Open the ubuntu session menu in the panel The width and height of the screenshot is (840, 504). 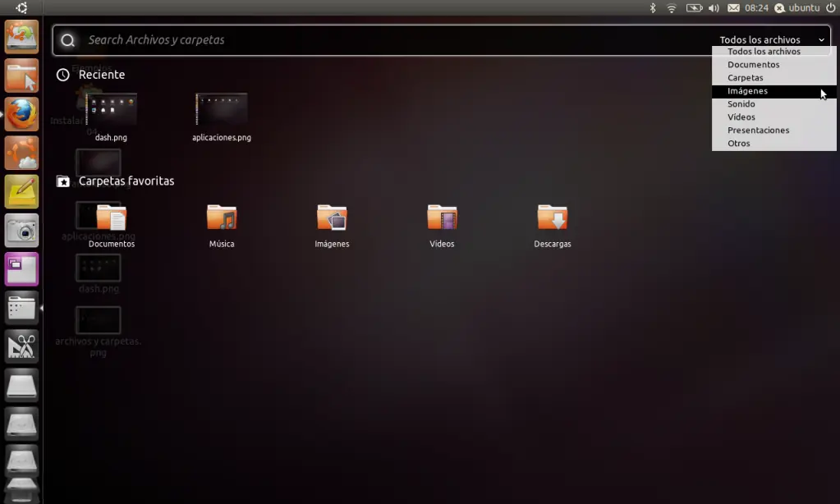(x=796, y=7)
